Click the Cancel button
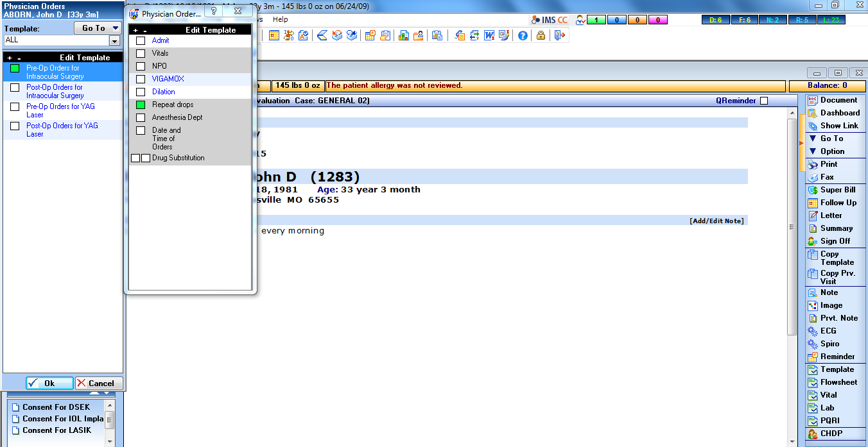The width and height of the screenshot is (868, 447). coord(99,383)
